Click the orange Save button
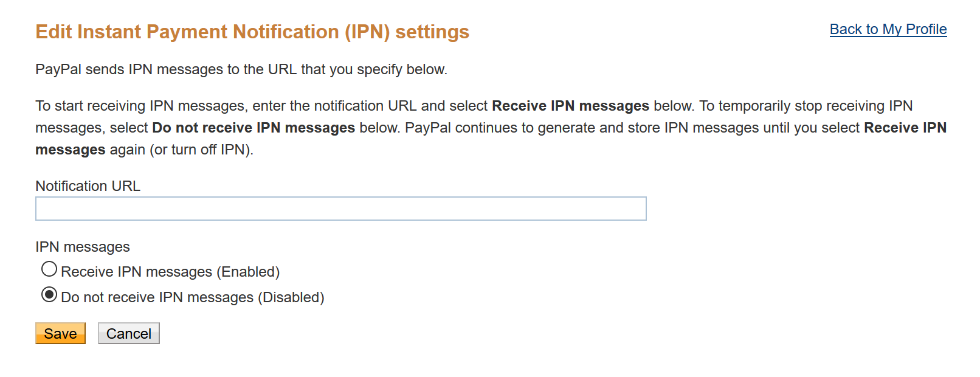Image resolution: width=980 pixels, height=377 pixels. click(x=60, y=333)
